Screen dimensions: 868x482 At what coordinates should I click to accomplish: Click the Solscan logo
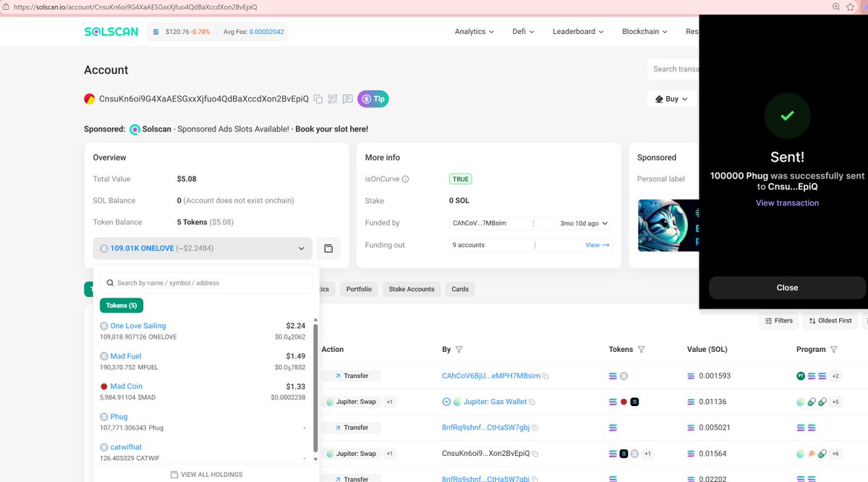pos(111,32)
